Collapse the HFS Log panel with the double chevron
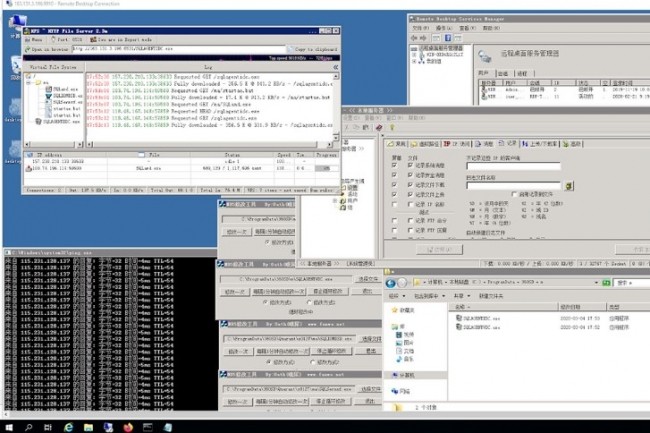 point(335,67)
